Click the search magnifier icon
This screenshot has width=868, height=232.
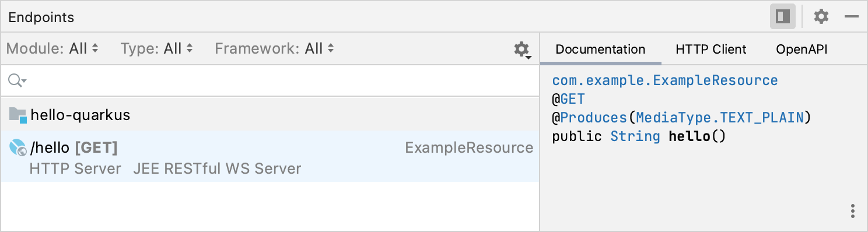pos(17,80)
